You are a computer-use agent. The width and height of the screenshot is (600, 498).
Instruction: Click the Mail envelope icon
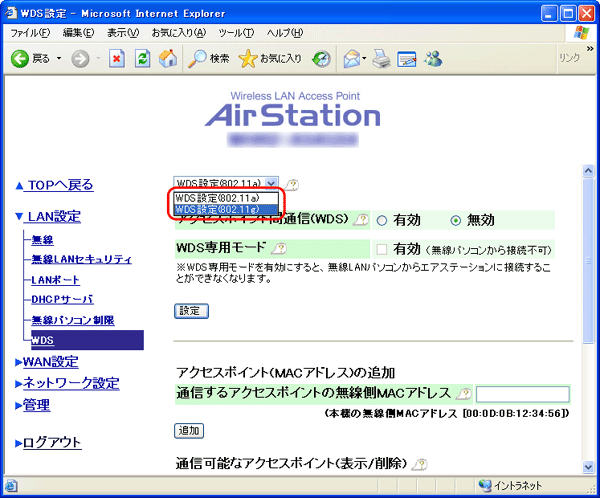[x=351, y=59]
